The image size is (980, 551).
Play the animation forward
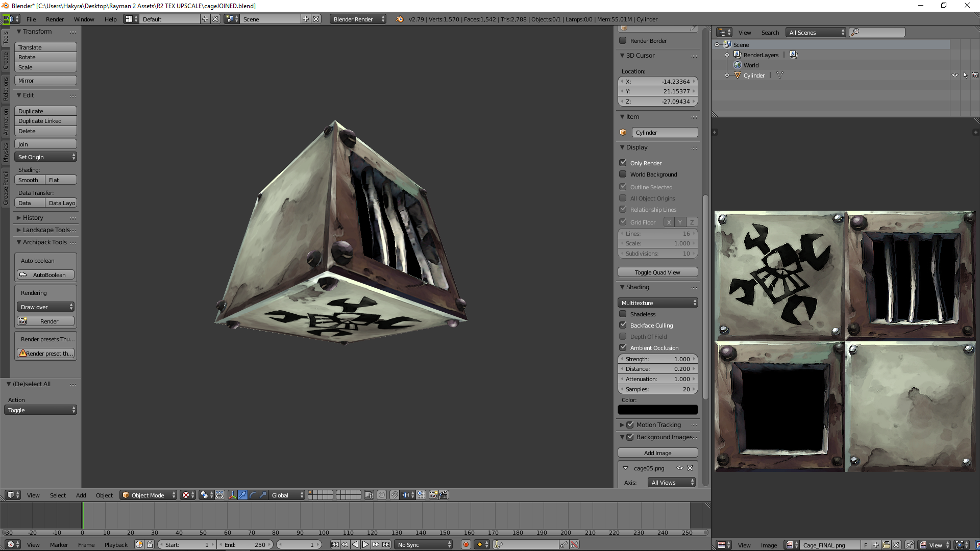365,544
